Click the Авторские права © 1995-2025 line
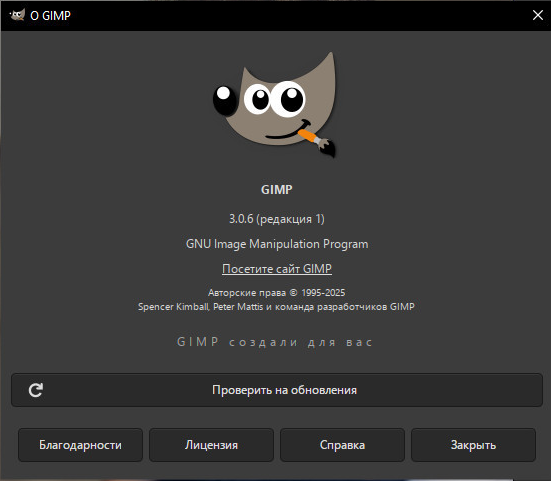Viewport: 551px width, 481px height. [x=277, y=293]
